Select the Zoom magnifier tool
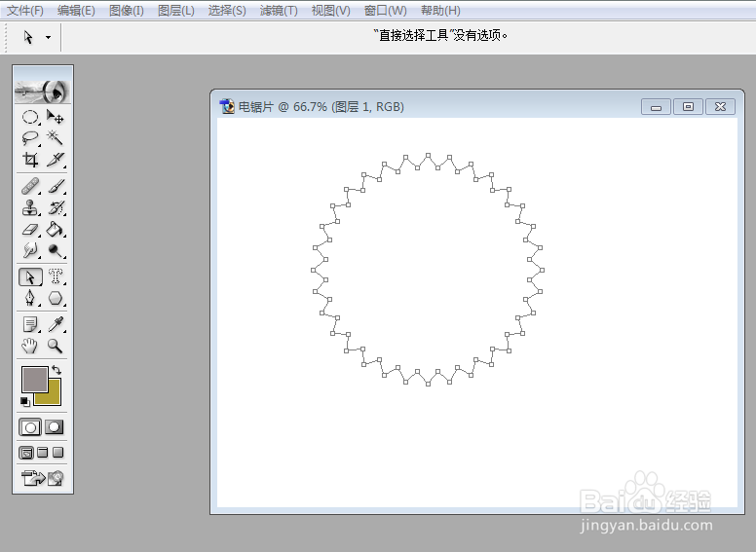 [55, 346]
